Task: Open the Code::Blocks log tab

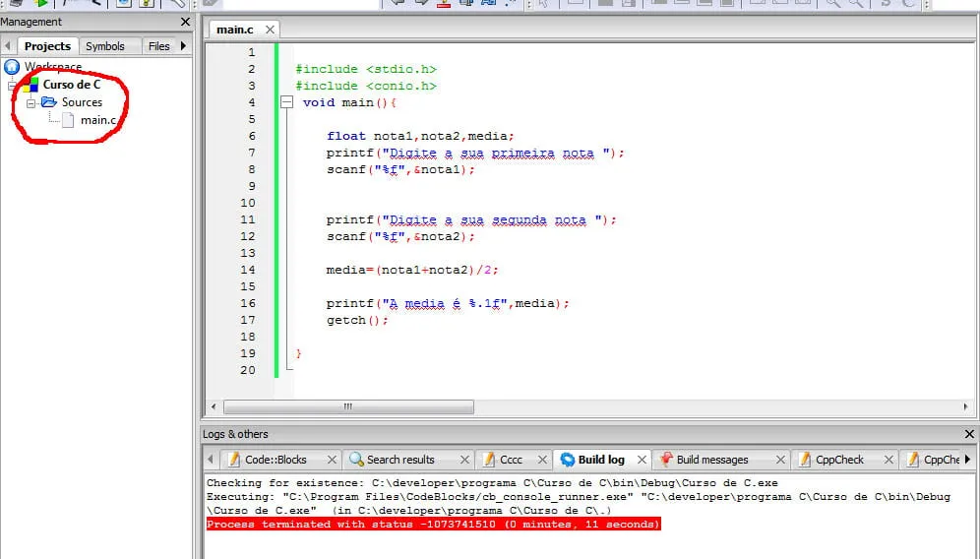Action: [x=276, y=460]
